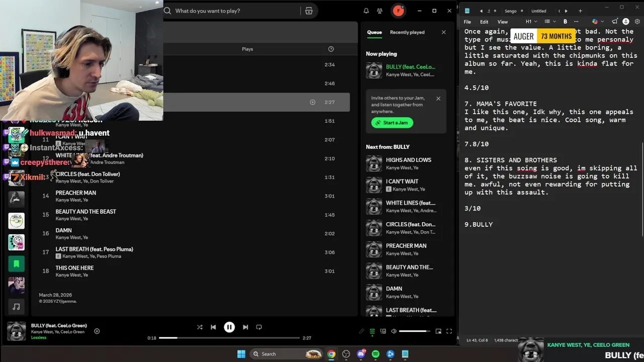
Task: Add the highlighted 2:27 track to playlist
Action: pos(312,102)
